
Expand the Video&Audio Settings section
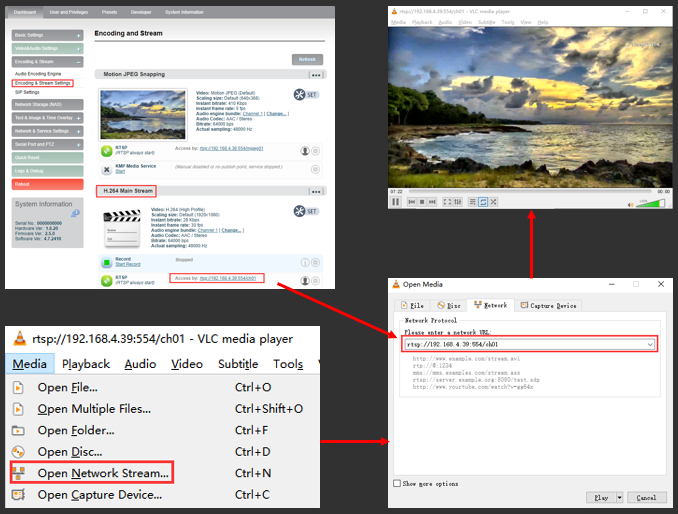point(48,48)
